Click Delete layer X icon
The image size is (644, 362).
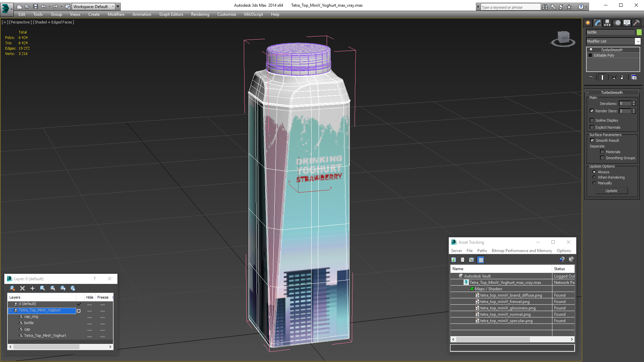pyautogui.click(x=22, y=288)
